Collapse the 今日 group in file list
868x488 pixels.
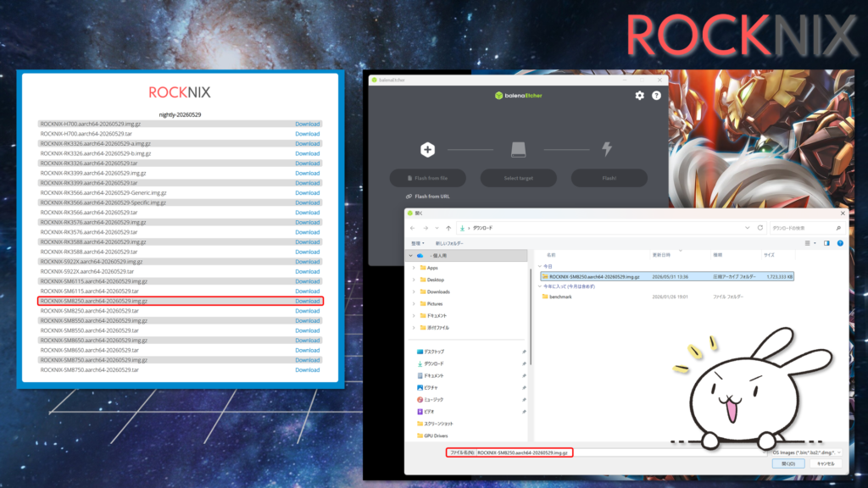(540, 267)
